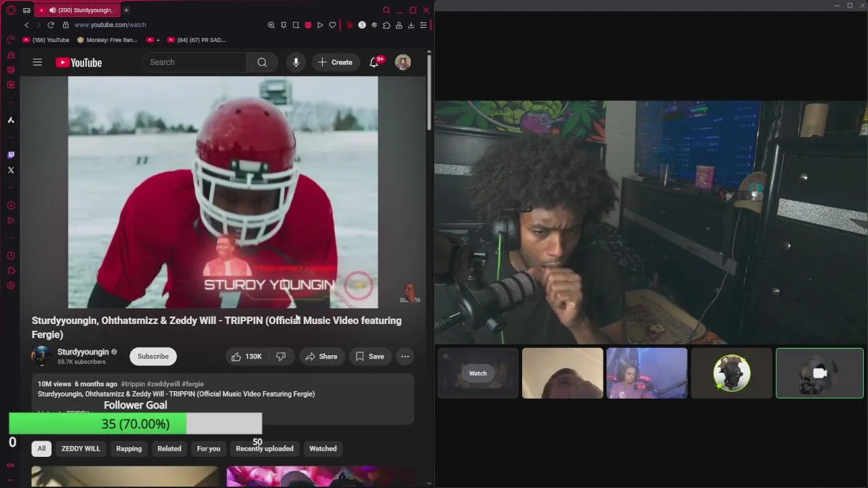Viewport: 868px width, 488px height.
Task: Open the 'Monkey: Free Ran...' bookmark
Action: (x=107, y=40)
